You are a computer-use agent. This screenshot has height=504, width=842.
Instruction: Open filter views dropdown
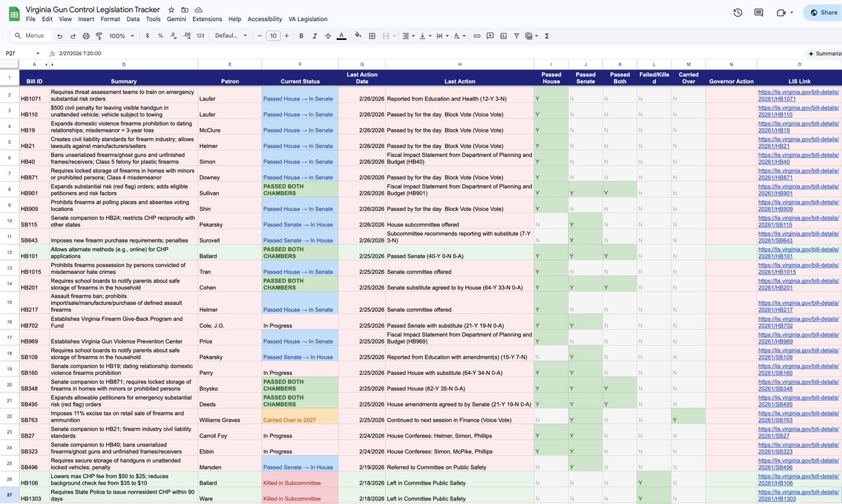tap(533, 36)
